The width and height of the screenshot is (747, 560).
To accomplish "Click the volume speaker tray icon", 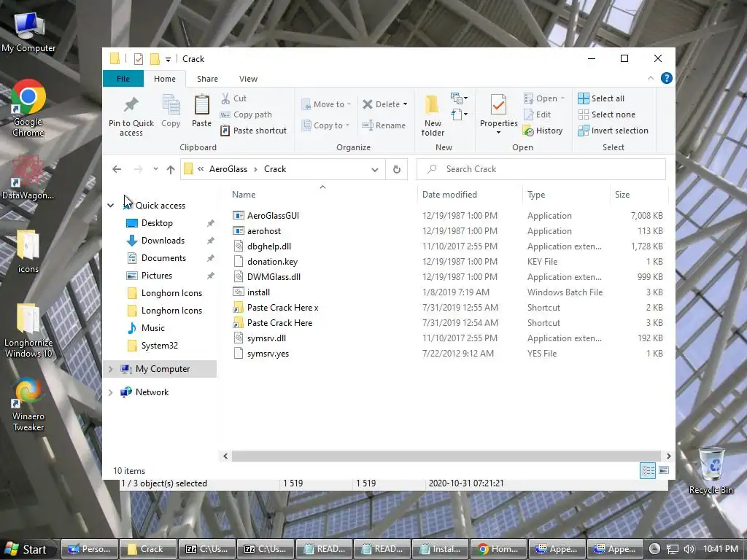I will pyautogui.click(x=689, y=549).
